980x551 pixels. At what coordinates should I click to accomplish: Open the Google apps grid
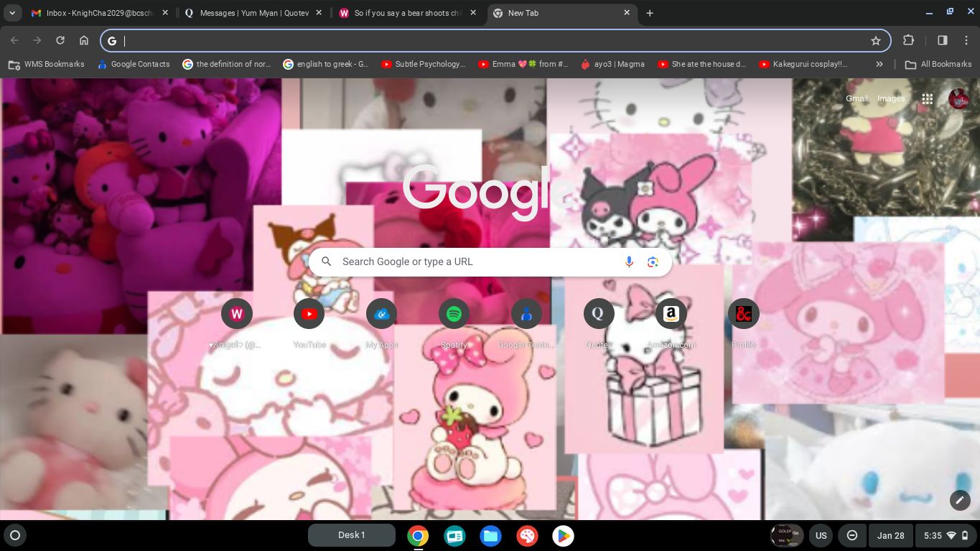pos(927,99)
